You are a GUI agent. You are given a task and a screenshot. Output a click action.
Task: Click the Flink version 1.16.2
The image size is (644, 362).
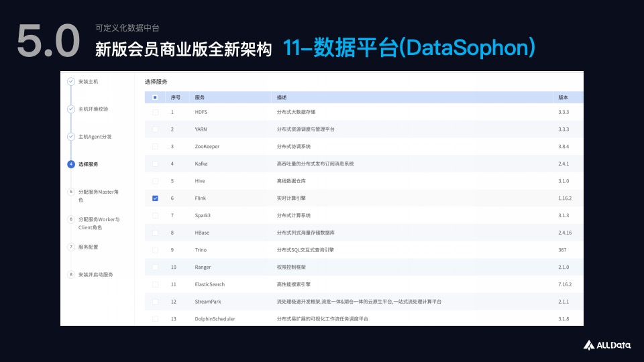coord(565,198)
